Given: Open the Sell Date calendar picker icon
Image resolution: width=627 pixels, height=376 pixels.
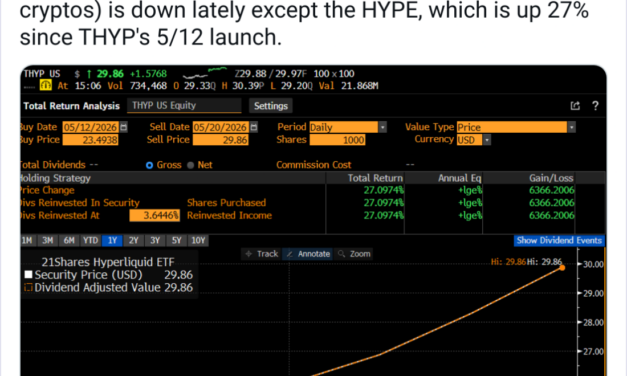Looking at the screenshot, I should click(x=254, y=127).
